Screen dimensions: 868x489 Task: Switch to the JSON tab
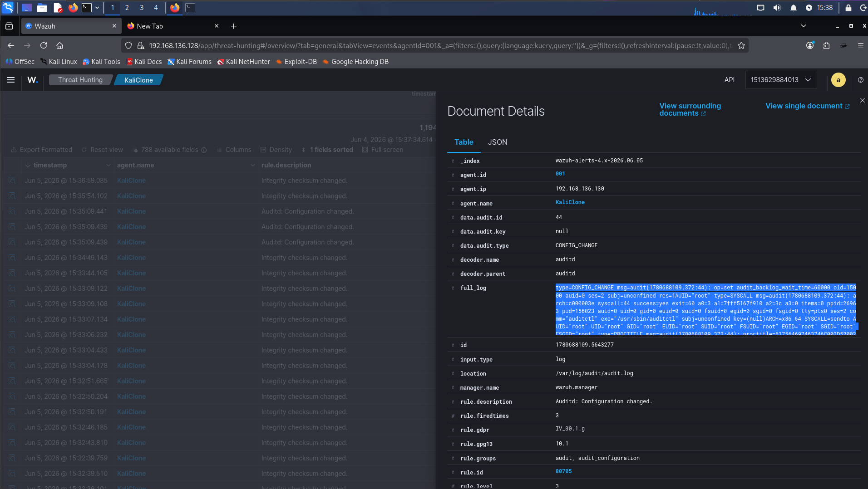click(x=498, y=142)
